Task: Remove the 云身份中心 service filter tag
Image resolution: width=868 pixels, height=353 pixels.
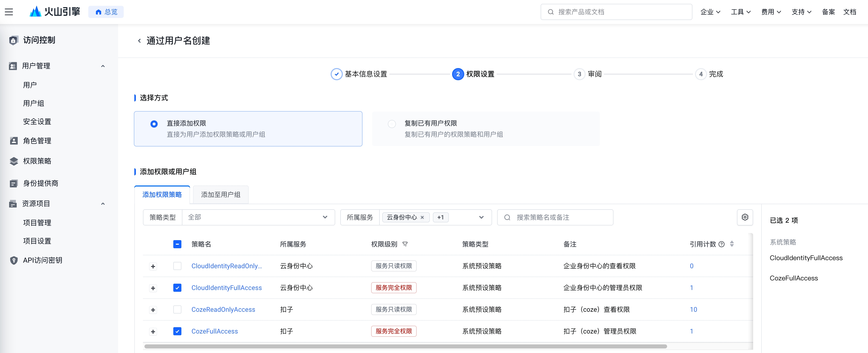Action: click(x=422, y=217)
